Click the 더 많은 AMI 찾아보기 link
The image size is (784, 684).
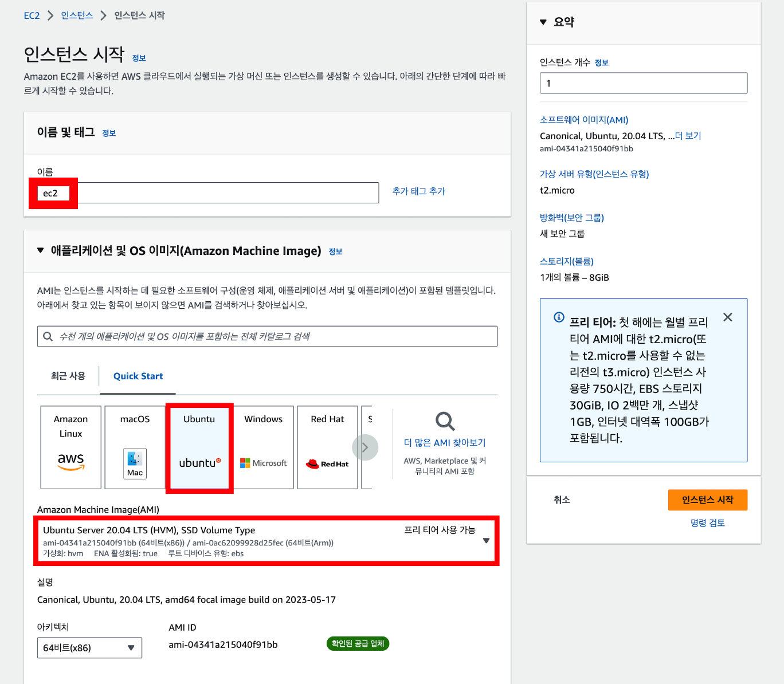click(x=445, y=442)
